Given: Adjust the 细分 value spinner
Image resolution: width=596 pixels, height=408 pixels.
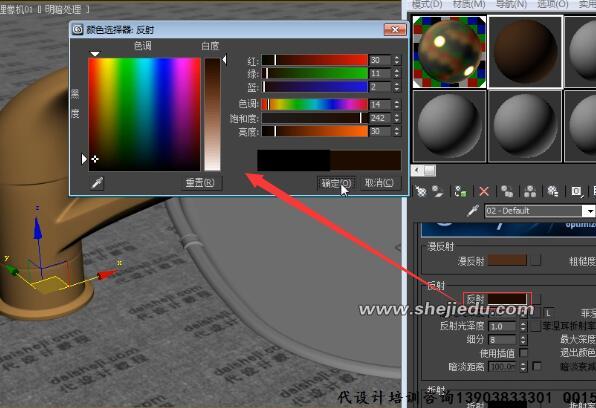Looking at the screenshot, I should pyautogui.click(x=523, y=339).
